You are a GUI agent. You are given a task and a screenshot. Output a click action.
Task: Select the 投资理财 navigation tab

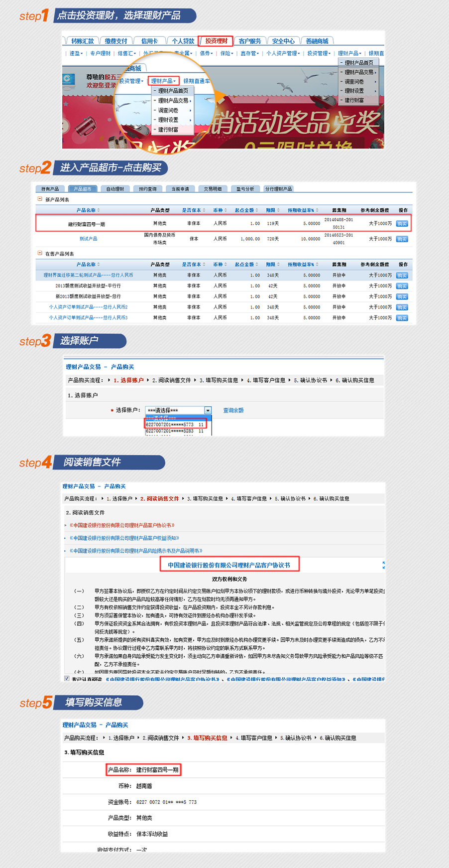tap(216, 41)
